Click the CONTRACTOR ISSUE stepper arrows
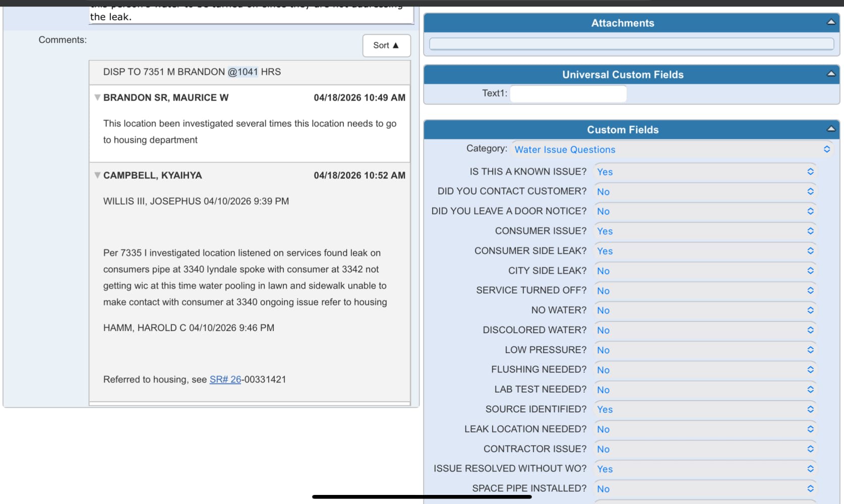The width and height of the screenshot is (844, 504). (810, 449)
